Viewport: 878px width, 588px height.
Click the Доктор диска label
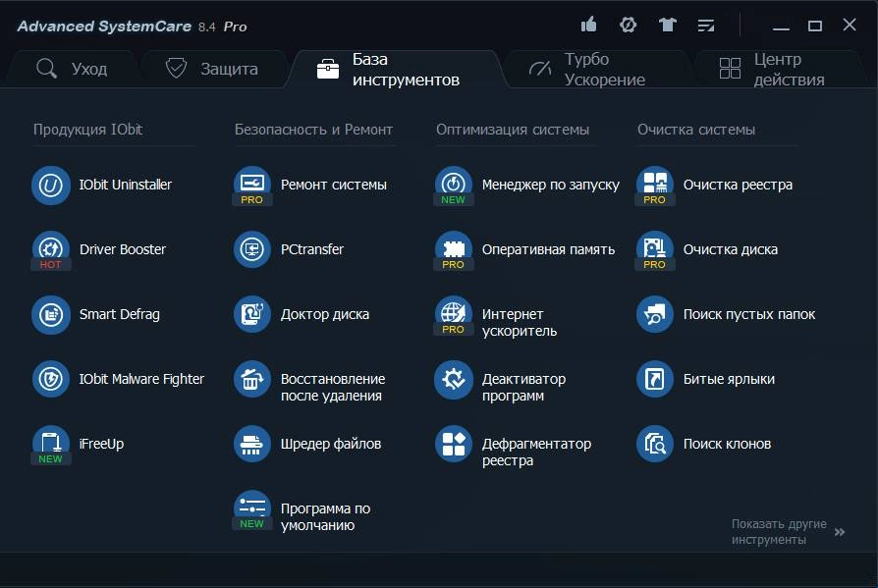325,314
